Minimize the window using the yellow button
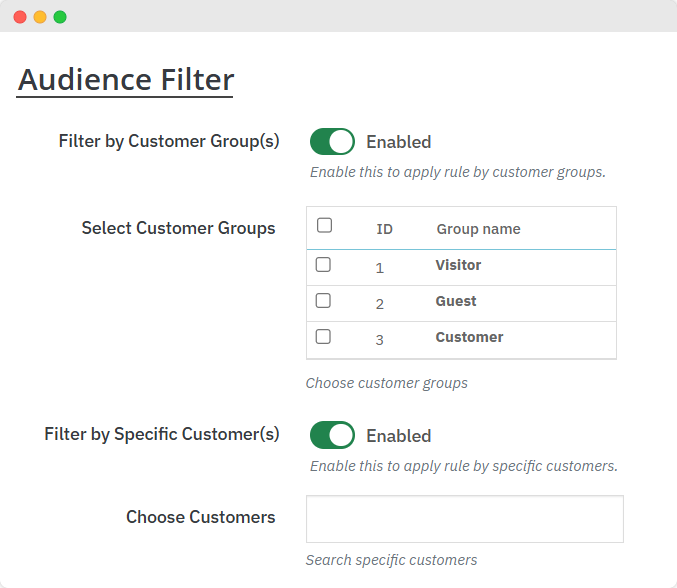 click(40, 17)
